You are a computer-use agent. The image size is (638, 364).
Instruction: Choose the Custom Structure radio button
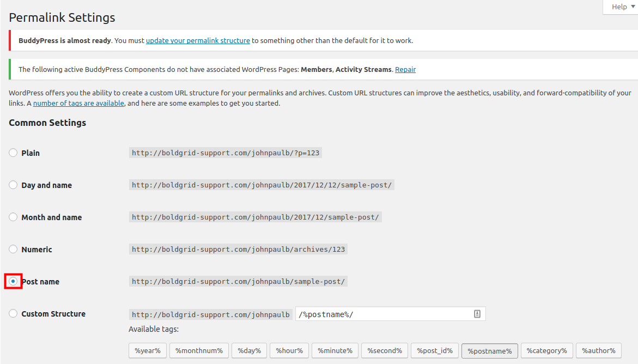pyautogui.click(x=13, y=314)
